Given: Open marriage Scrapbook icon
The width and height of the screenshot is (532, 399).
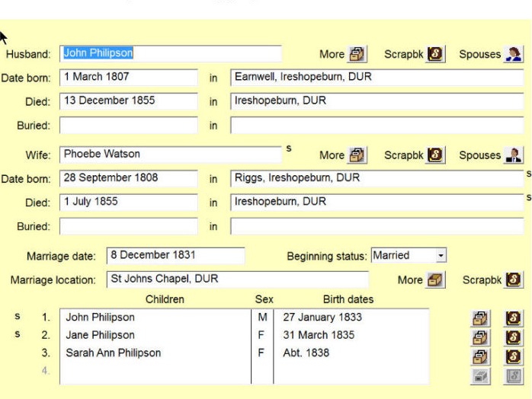Looking at the screenshot, I should pyautogui.click(x=514, y=280).
